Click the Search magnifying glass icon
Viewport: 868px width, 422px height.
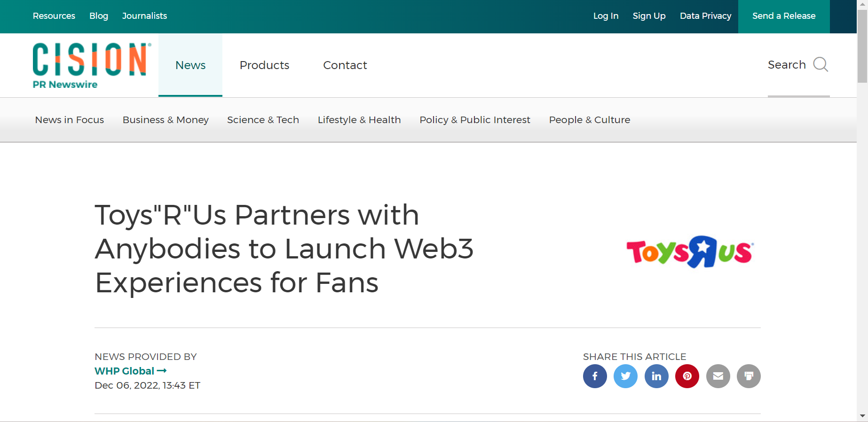pos(821,64)
